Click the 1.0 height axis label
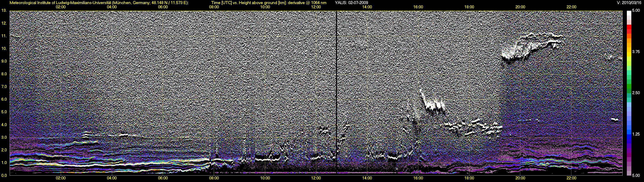644x182 pixels. point(4,163)
